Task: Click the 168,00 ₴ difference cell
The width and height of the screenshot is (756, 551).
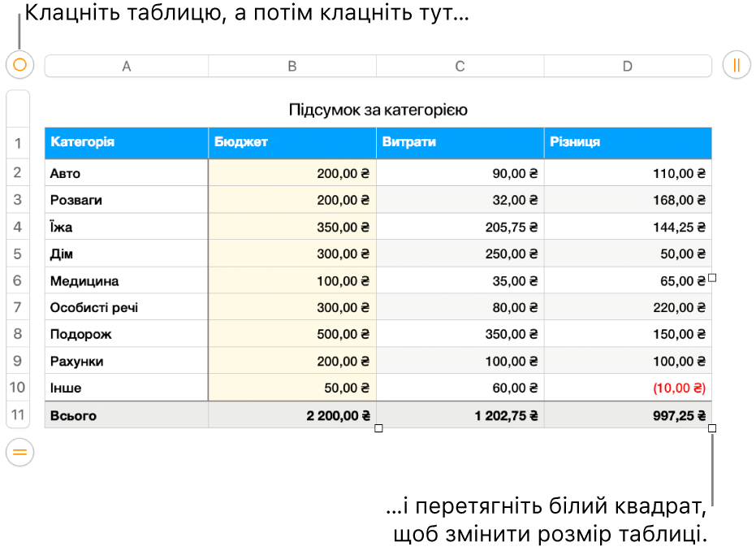Action: click(x=628, y=200)
